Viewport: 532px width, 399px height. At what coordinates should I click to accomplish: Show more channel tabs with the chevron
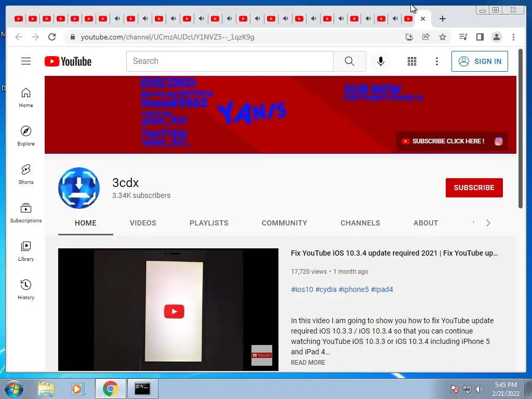point(488,223)
